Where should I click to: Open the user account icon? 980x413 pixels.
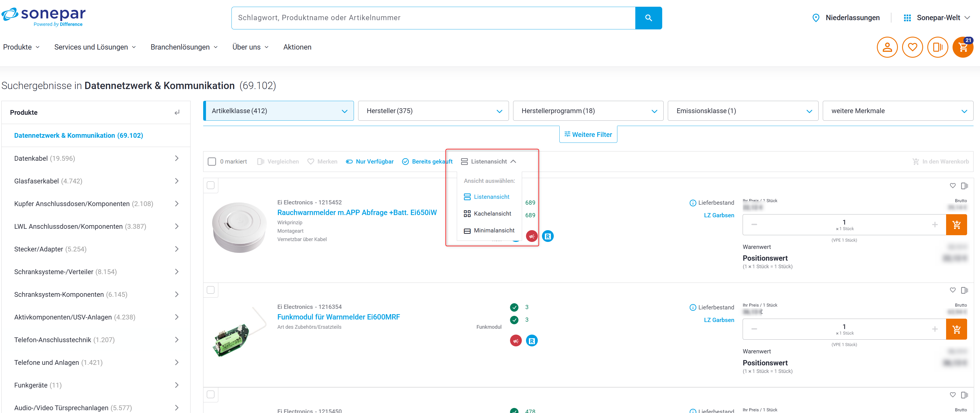click(887, 47)
